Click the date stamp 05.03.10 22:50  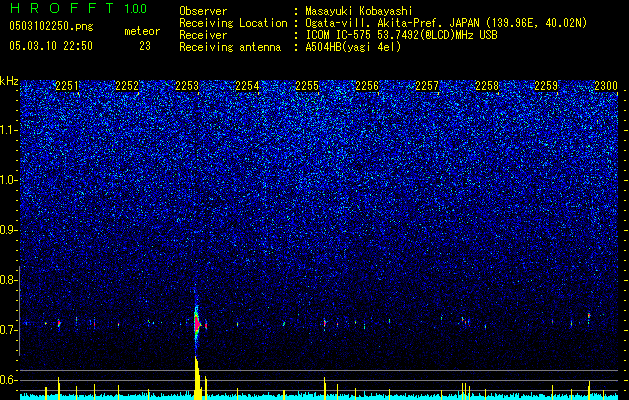[x=51, y=46]
